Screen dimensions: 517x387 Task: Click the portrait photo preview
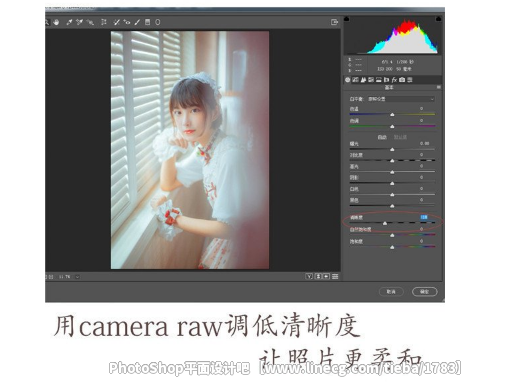tap(190, 150)
